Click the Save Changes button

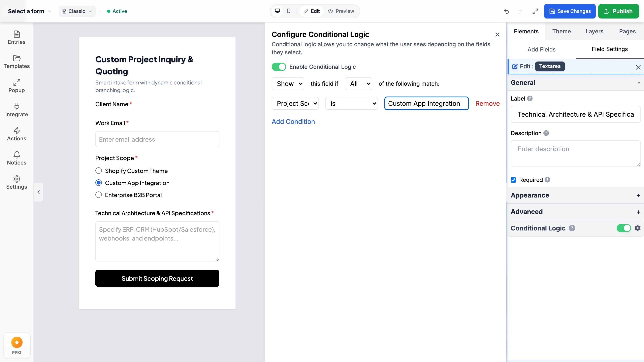pos(570,11)
